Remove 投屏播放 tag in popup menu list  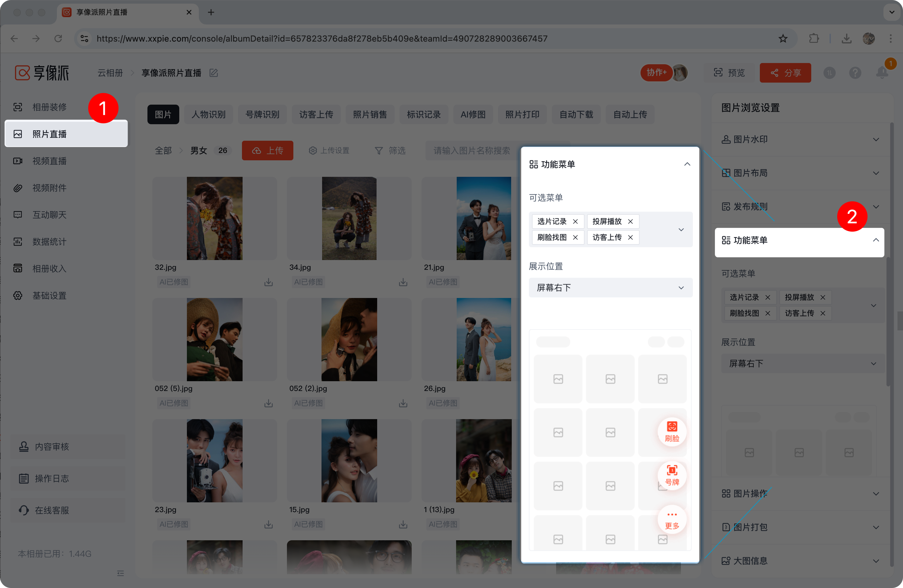(x=630, y=221)
